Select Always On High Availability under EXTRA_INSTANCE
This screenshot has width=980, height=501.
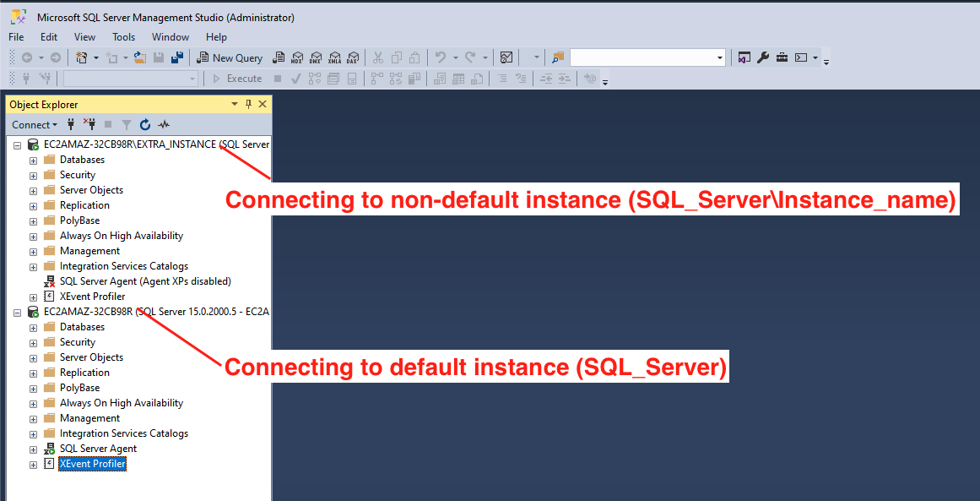(122, 236)
